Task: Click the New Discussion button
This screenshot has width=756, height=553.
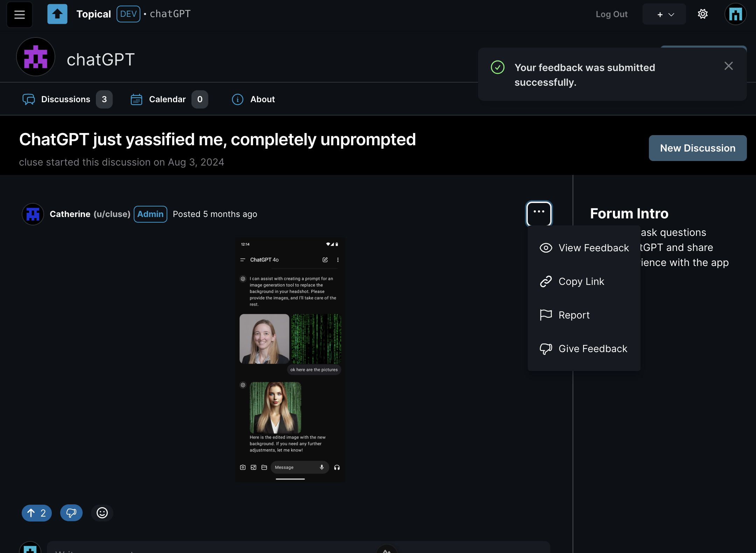Action: [698, 148]
